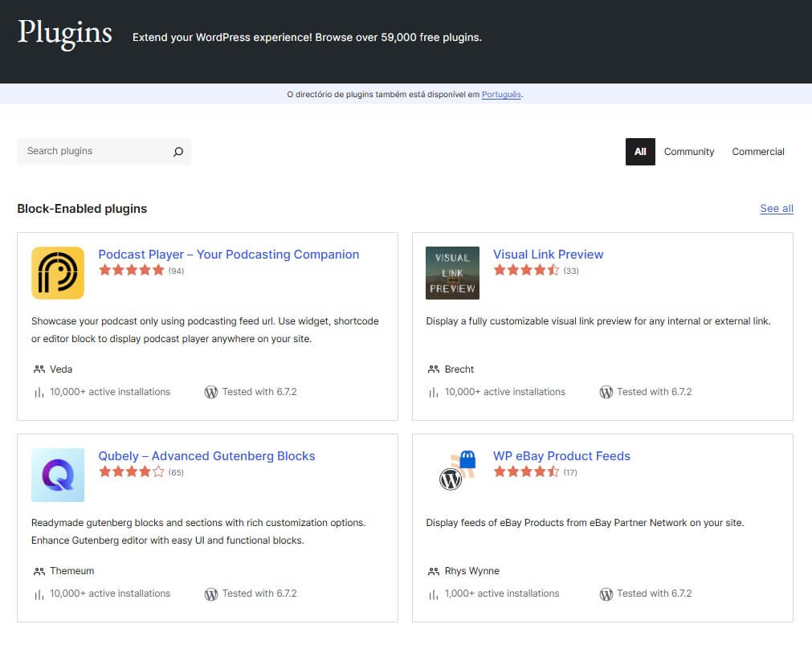Click Tested with 6.7.2 in WP eBay card
The image size is (812, 669).
point(654,594)
